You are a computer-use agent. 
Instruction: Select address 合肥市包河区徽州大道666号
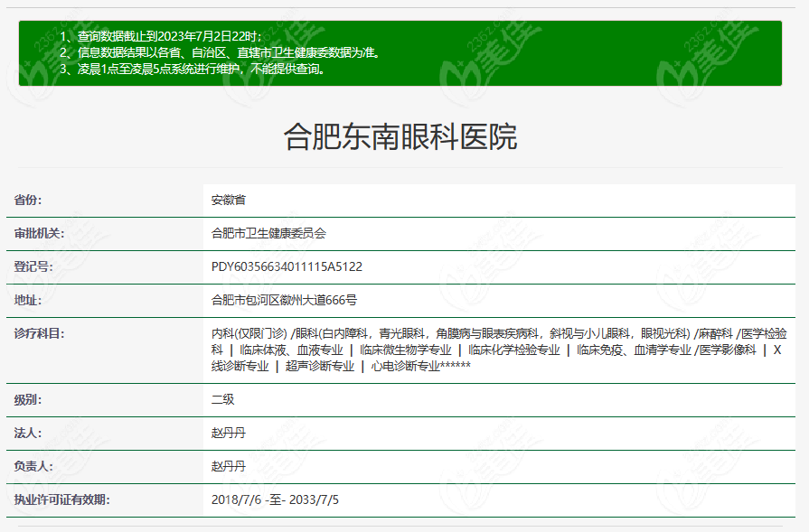(x=285, y=300)
